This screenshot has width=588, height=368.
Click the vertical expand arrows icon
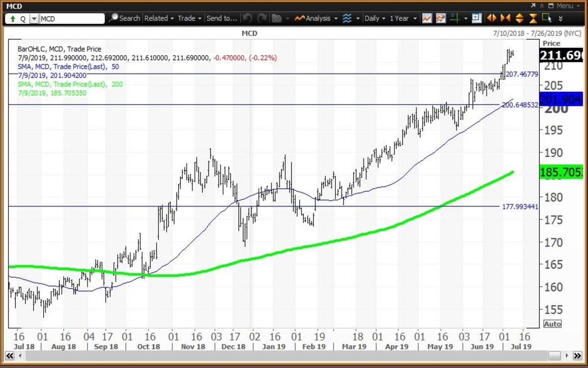click(519, 18)
